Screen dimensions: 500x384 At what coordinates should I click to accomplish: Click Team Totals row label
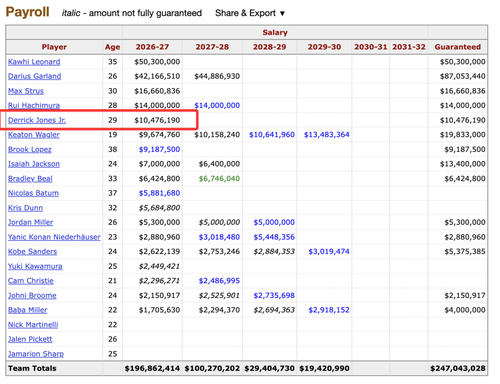click(x=32, y=368)
